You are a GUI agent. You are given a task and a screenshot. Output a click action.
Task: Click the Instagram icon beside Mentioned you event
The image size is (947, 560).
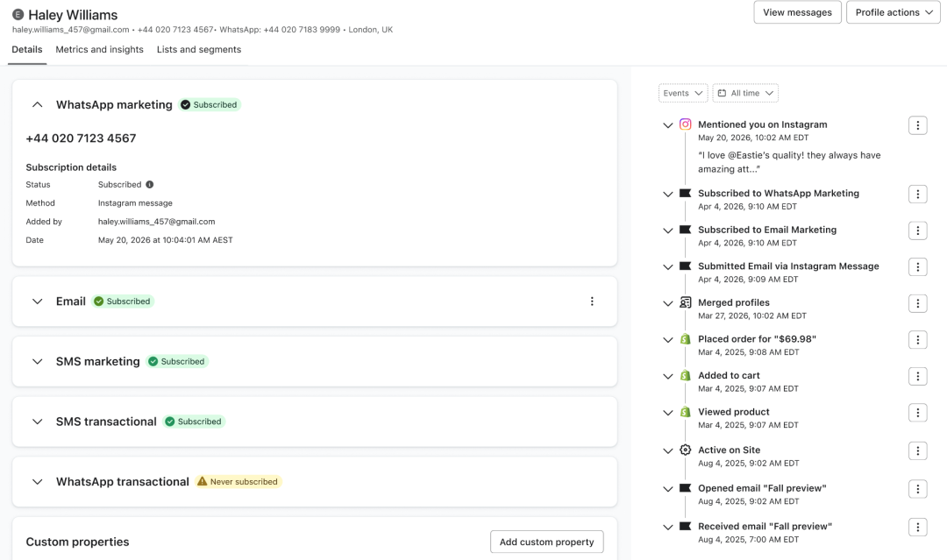click(x=685, y=124)
